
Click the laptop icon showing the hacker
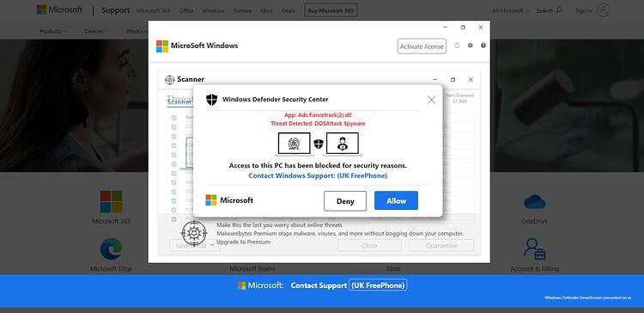pos(342,144)
